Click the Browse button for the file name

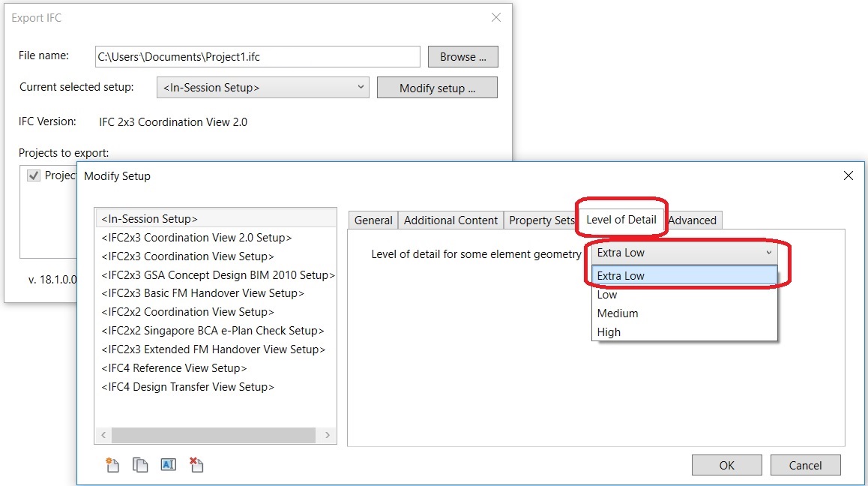[x=462, y=56]
